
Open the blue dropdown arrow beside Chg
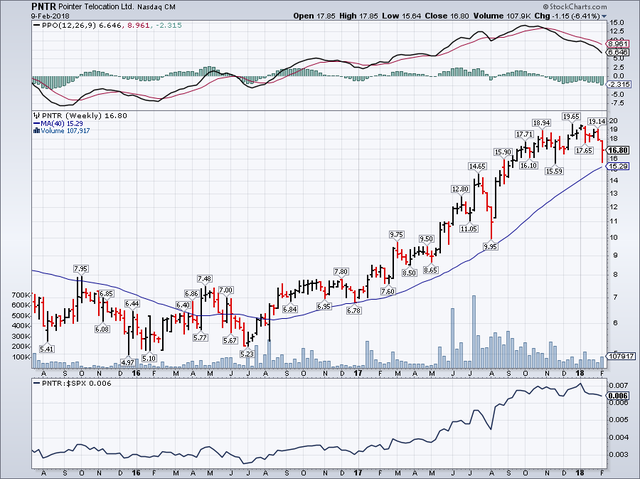(x=604, y=16)
